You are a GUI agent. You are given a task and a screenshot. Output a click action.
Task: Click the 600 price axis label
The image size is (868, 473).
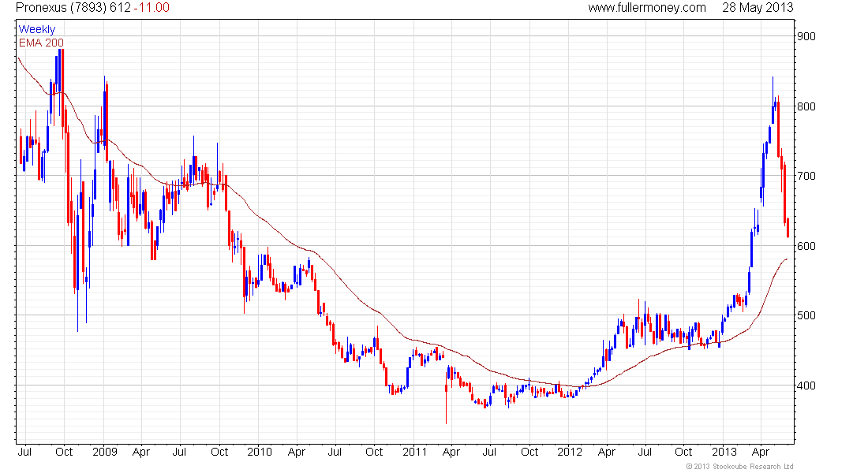[806, 246]
